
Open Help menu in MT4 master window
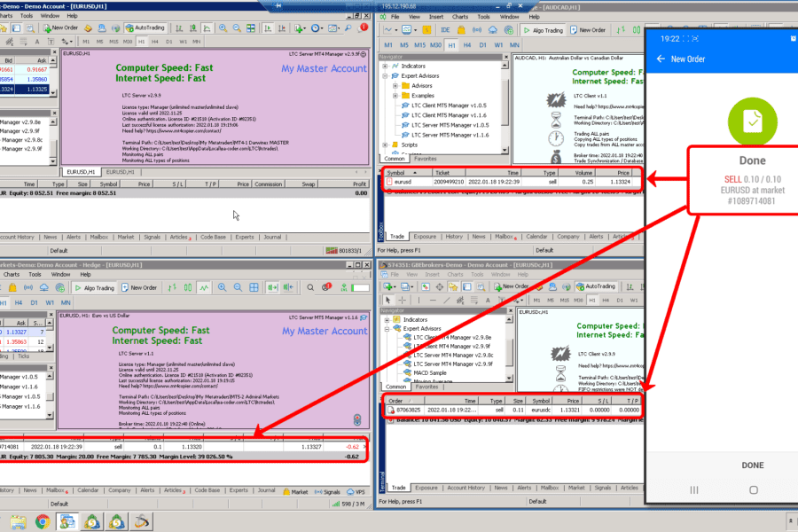click(73, 16)
